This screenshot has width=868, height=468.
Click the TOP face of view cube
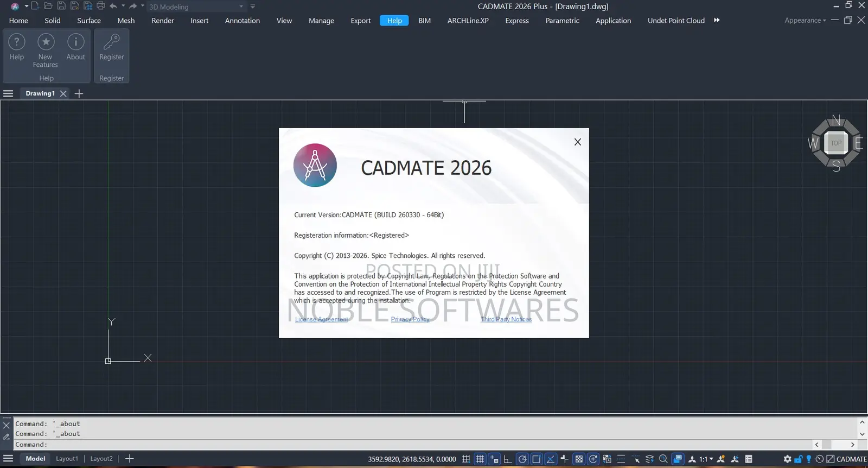coord(836,143)
